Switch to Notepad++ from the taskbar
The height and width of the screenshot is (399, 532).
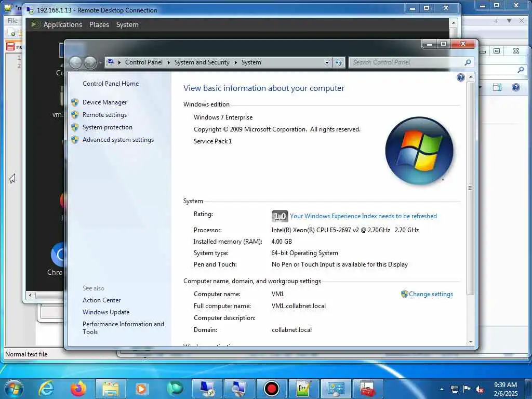pos(303,389)
